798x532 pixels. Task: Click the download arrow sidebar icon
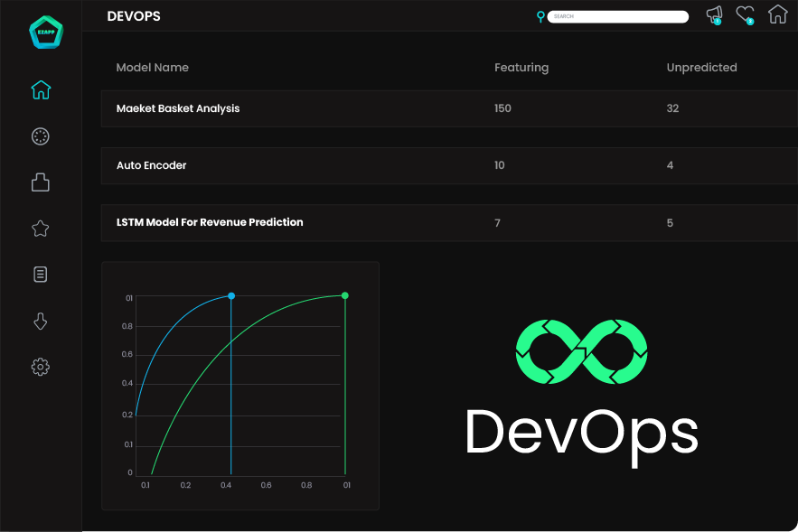coord(40,321)
